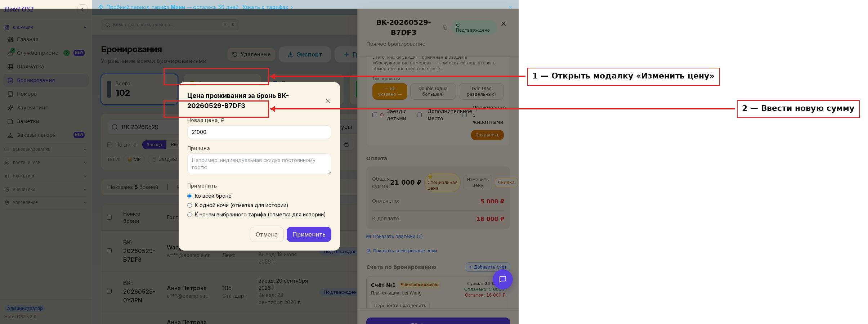
Task: Expand the Гости и CRM section
Action: tap(46, 163)
